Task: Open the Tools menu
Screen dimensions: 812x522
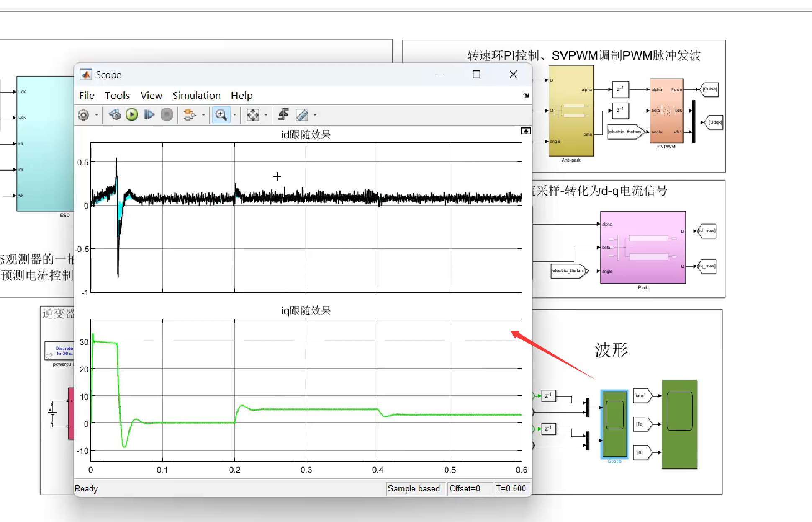Action: (x=117, y=96)
